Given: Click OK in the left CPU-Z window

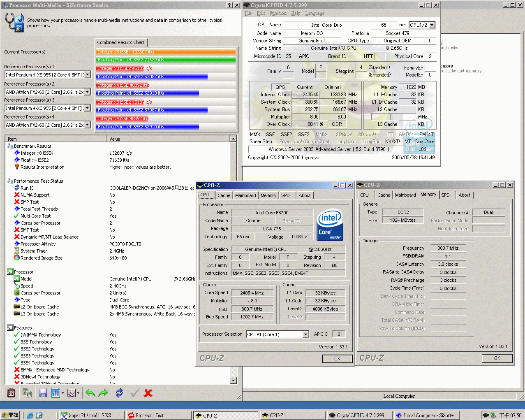Looking at the screenshot, I should point(337,359).
